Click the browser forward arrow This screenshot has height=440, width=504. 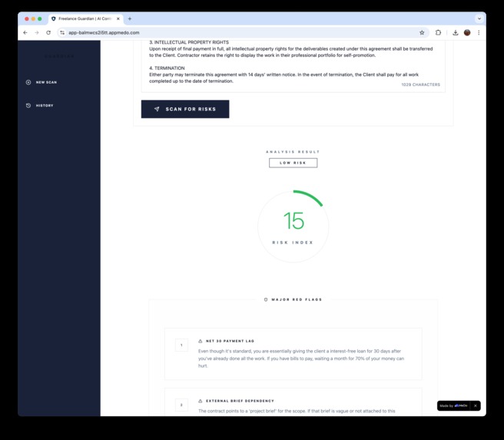pos(37,32)
